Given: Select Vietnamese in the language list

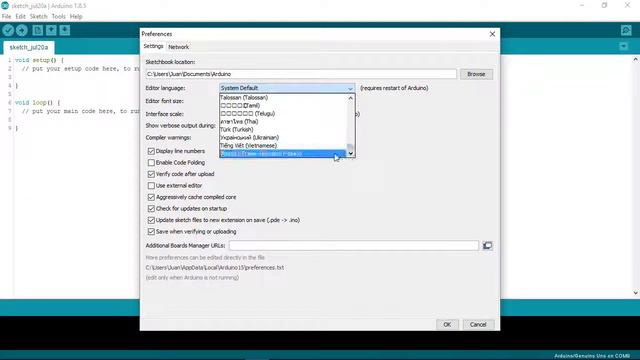Looking at the screenshot, I should point(283,145).
